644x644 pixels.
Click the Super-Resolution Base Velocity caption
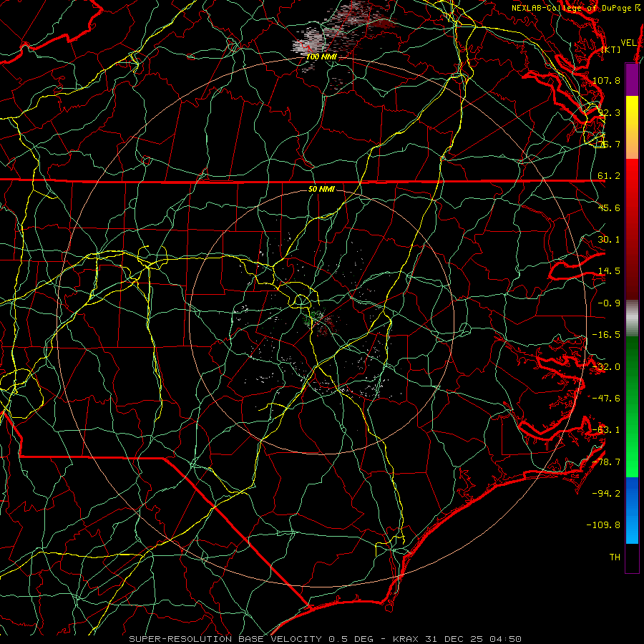pos(325,639)
